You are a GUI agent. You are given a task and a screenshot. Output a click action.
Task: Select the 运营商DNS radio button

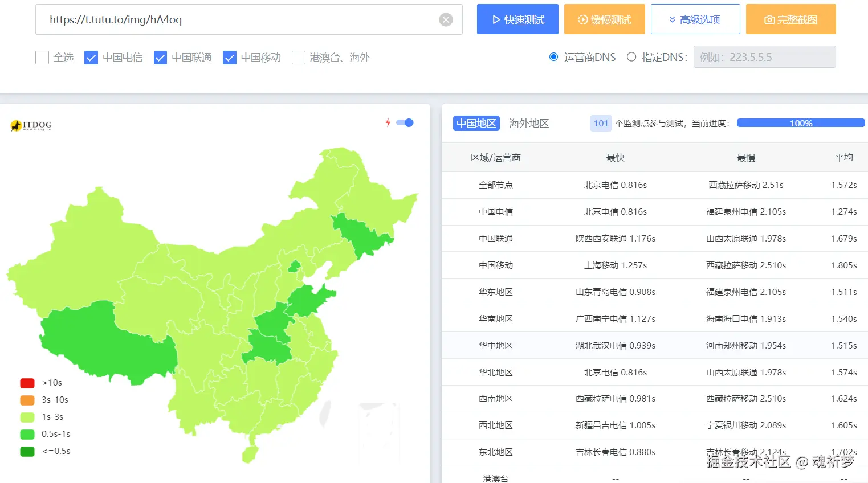point(553,57)
